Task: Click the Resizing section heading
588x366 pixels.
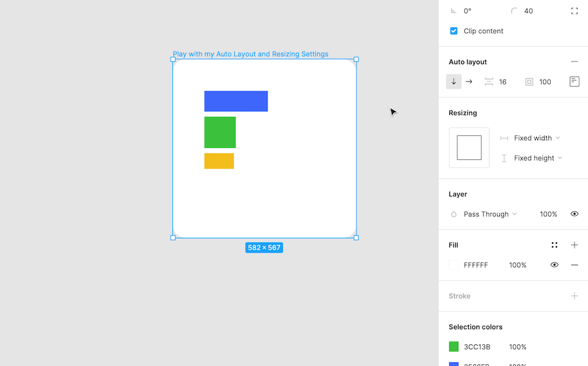Action: [x=463, y=113]
